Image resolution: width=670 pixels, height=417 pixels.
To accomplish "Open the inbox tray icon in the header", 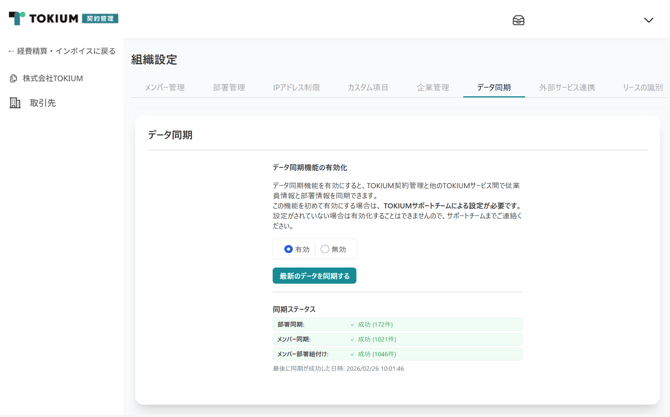I will coord(518,20).
